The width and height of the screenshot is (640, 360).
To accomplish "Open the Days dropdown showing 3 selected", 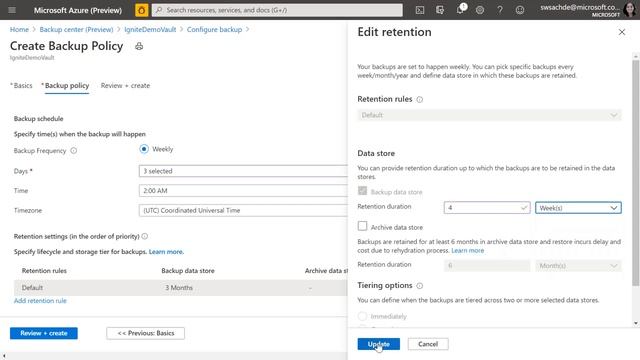I will 243,171.
